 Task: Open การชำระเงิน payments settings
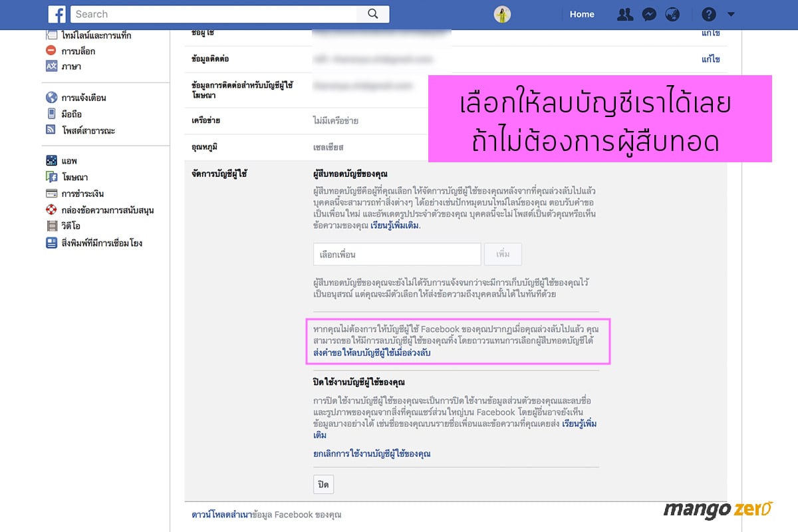click(82, 194)
